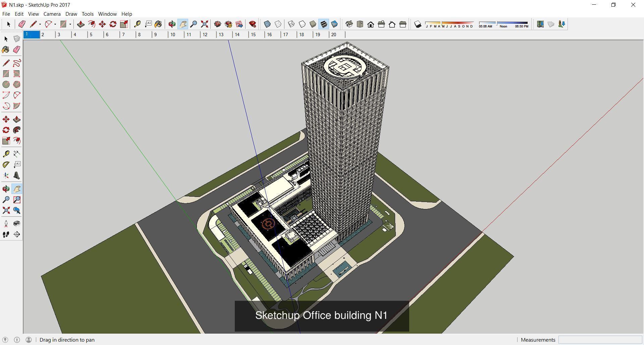Screen dimensions: 644x345
Task: Click the sign-in person status icon
Action: point(29,340)
